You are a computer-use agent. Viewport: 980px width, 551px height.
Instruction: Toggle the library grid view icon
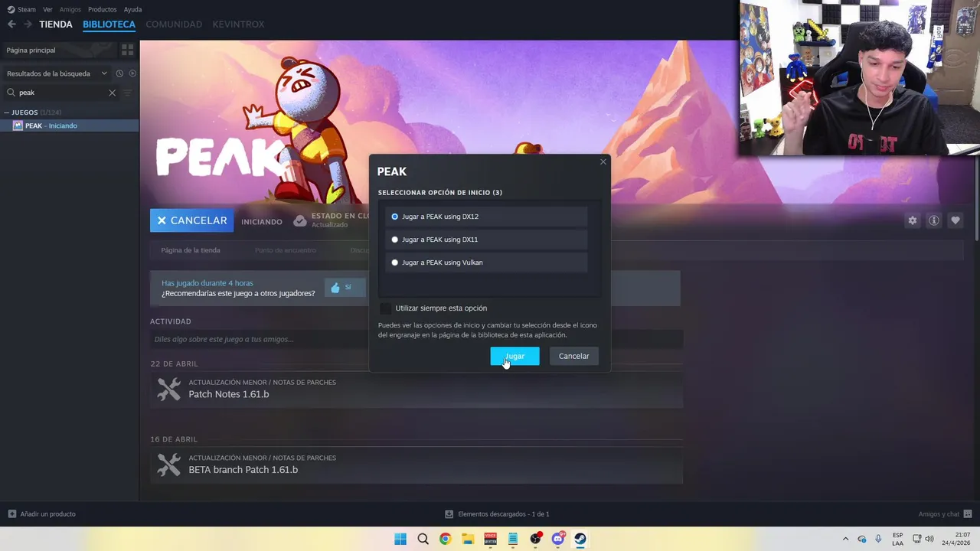127,50
